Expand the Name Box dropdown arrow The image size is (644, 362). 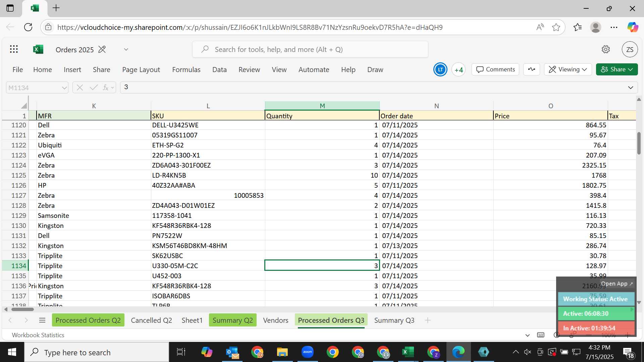click(x=64, y=88)
